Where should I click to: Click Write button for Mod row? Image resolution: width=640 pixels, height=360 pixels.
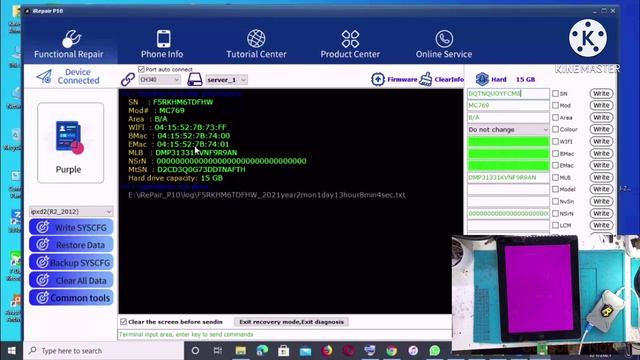601,105
